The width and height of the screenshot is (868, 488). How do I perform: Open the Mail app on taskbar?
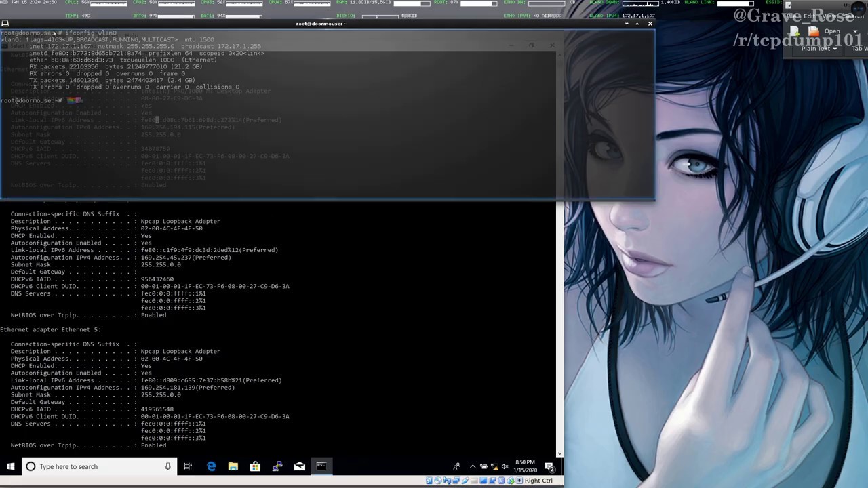[x=299, y=466]
